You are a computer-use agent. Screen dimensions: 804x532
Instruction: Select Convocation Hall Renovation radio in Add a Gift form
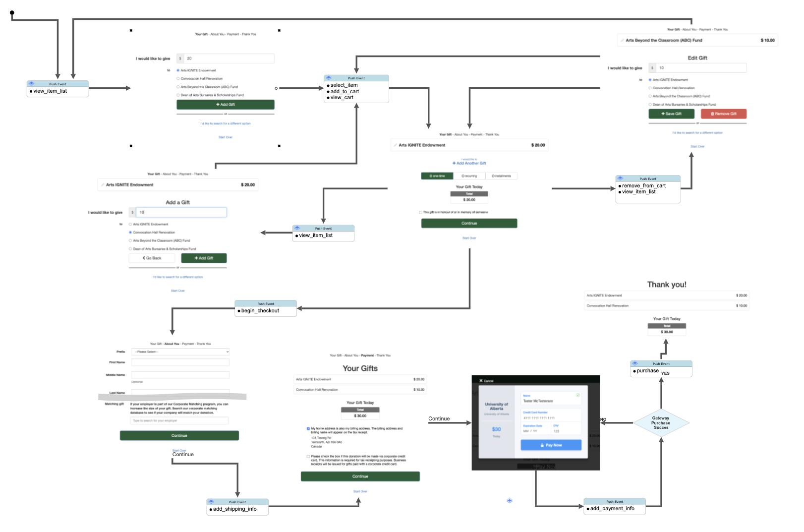(x=130, y=232)
